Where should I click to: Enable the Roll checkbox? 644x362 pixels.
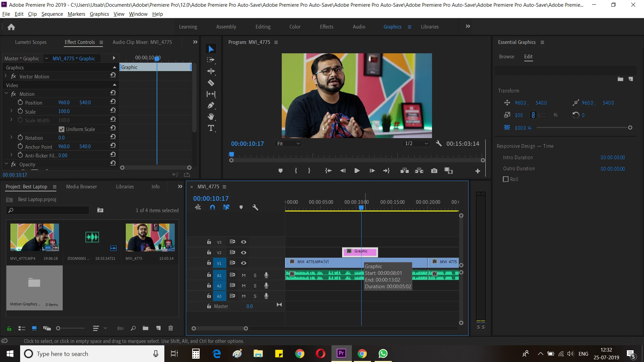pyautogui.click(x=506, y=179)
